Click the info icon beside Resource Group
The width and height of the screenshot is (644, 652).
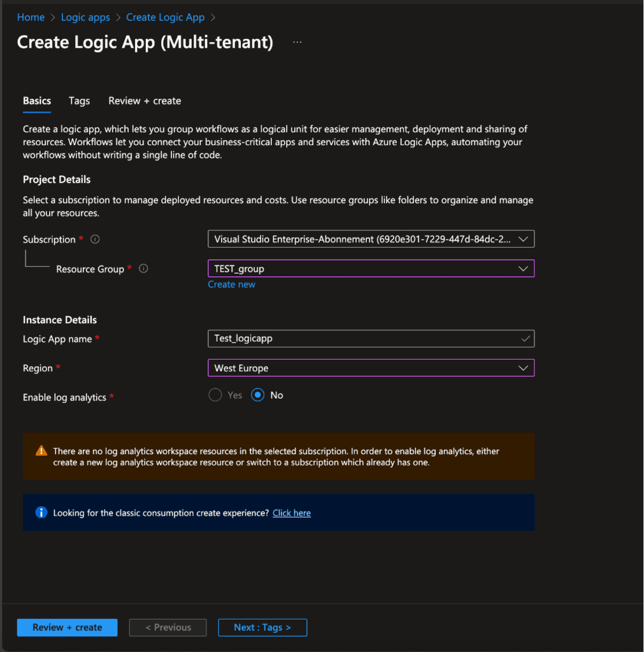143,269
